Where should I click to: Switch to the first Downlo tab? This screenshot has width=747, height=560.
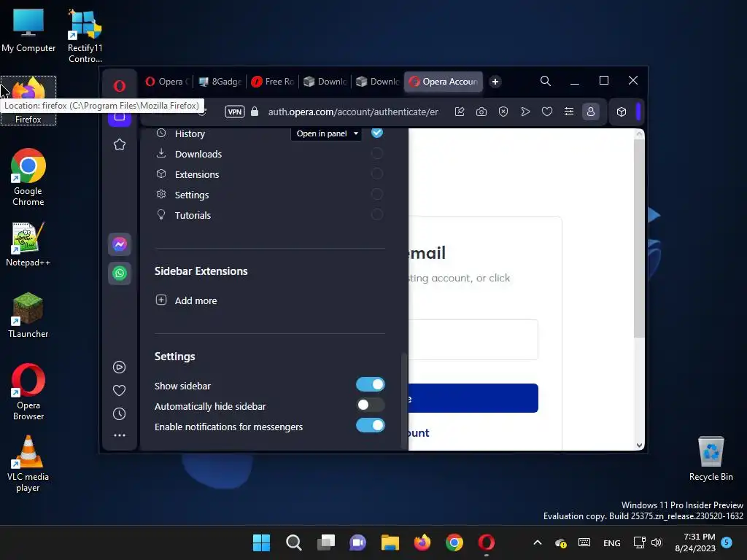click(x=325, y=82)
